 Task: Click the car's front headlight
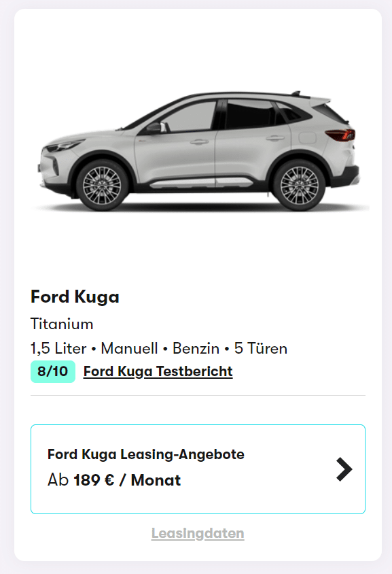point(63,146)
